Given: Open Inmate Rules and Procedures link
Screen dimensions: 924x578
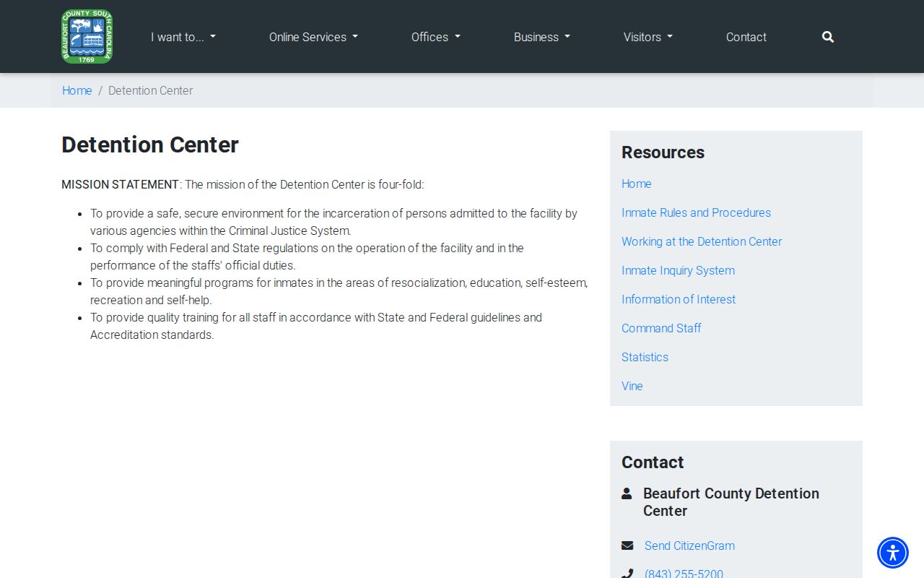Looking at the screenshot, I should pos(696,212).
